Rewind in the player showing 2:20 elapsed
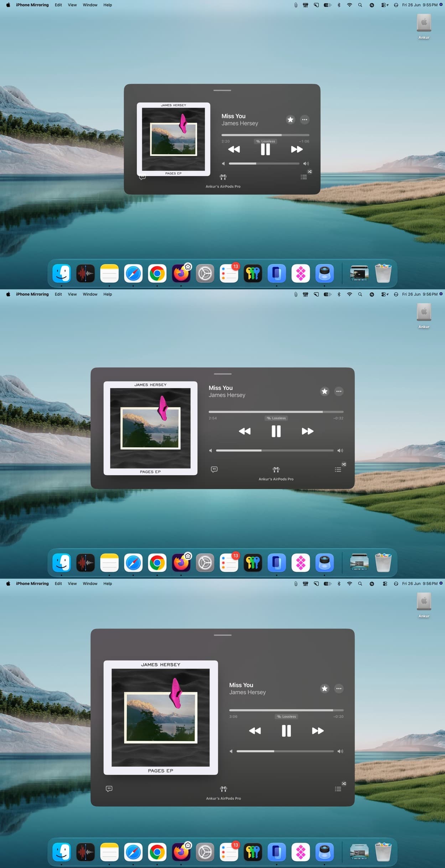The height and width of the screenshot is (868, 445). tap(234, 149)
